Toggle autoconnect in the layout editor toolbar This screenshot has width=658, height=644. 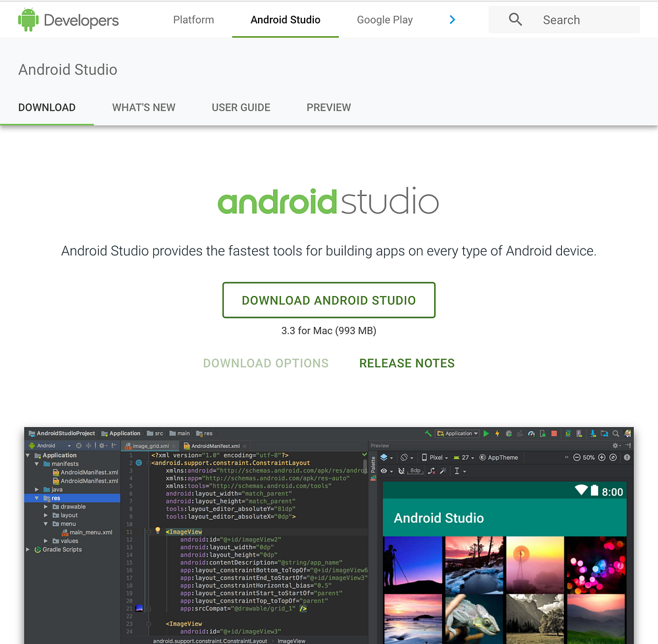pyautogui.click(x=403, y=470)
